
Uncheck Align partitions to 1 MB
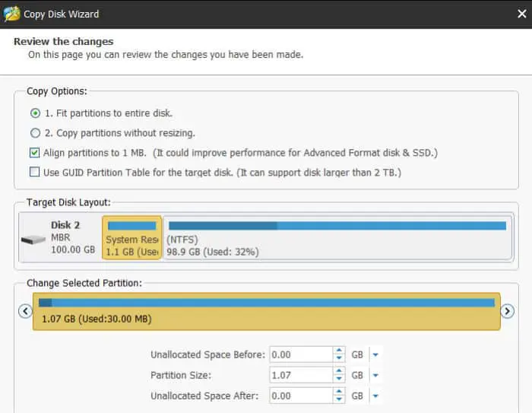pyautogui.click(x=35, y=153)
